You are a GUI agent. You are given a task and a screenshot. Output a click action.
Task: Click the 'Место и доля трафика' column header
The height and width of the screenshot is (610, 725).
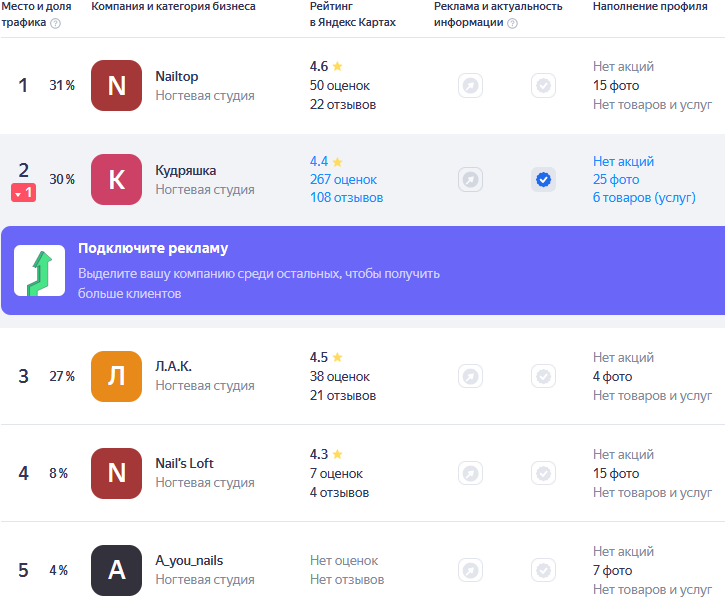37,14
